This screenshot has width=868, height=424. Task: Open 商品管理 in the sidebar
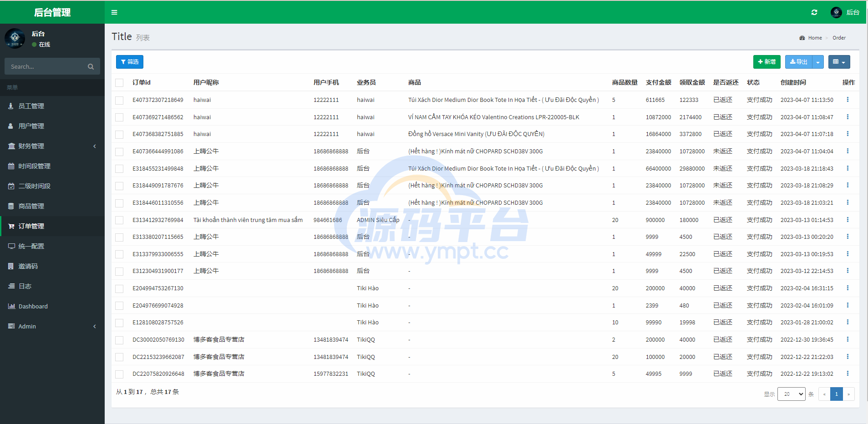(x=52, y=206)
